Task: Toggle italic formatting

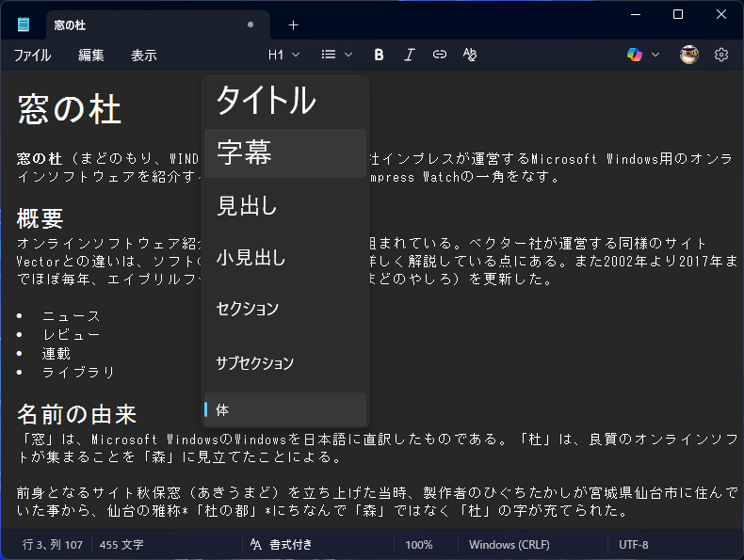Action: click(x=409, y=55)
